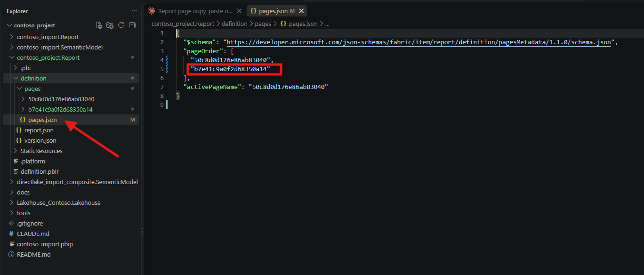Switch to Report page copy-paste tab
The width and height of the screenshot is (644, 275).
tap(195, 11)
